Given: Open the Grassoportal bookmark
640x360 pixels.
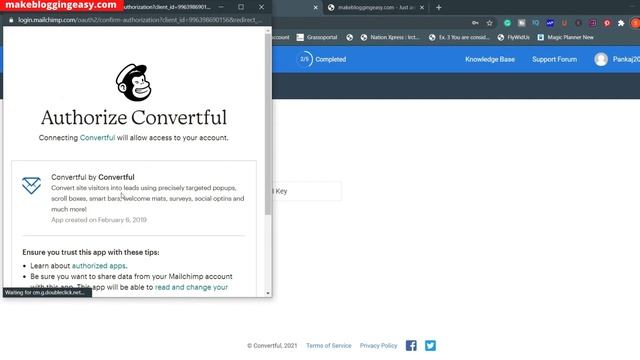Looking at the screenshot, I should pos(317,37).
